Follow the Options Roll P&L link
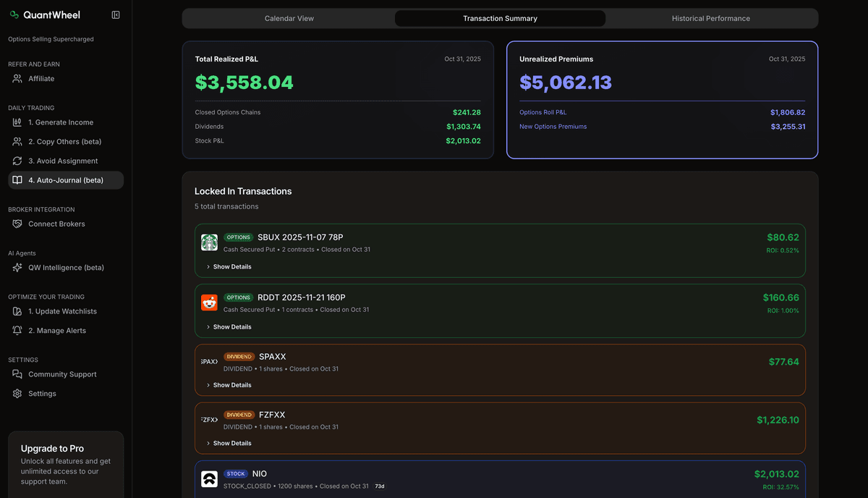 [543, 112]
